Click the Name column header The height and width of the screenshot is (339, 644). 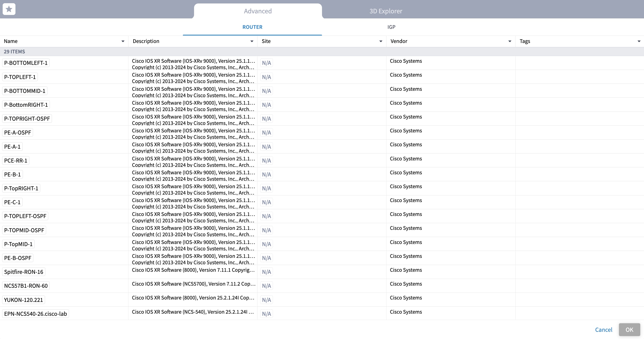coord(64,41)
